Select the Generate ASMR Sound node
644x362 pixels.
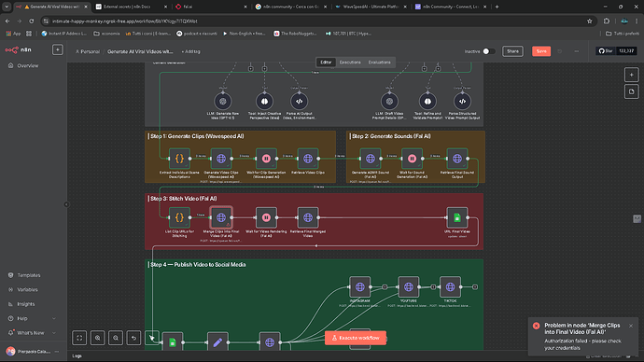pos(370,159)
